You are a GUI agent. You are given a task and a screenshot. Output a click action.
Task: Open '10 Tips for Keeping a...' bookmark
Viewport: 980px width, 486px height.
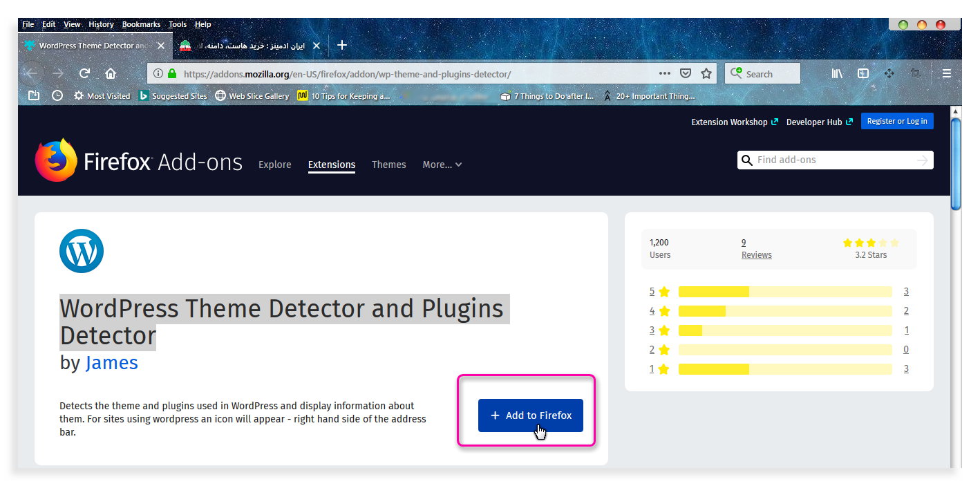pos(343,96)
